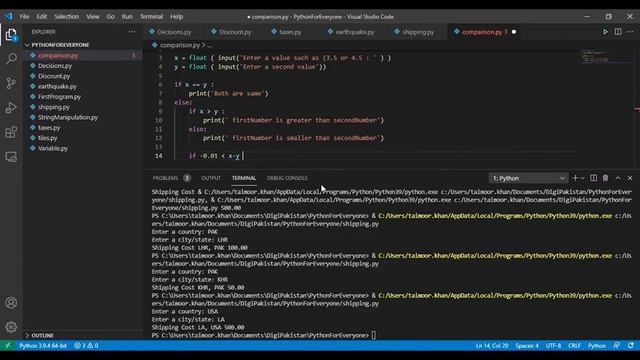
Task: Open the File menu
Action: point(24,17)
